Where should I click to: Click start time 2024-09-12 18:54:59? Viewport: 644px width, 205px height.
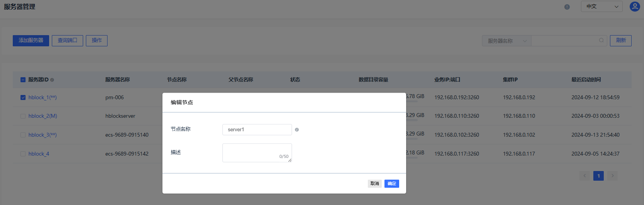pyautogui.click(x=596, y=97)
